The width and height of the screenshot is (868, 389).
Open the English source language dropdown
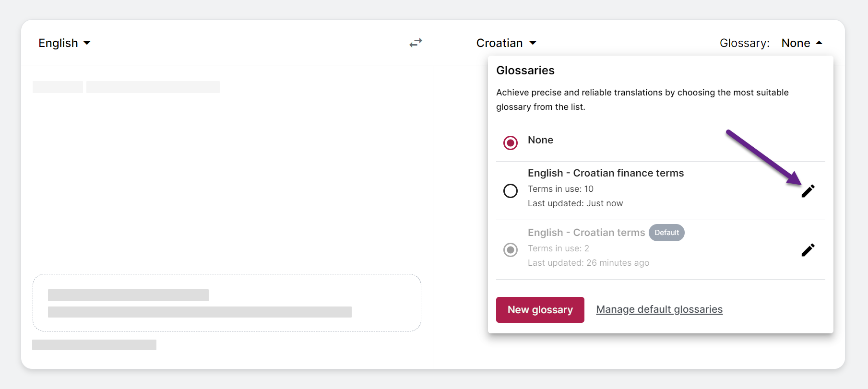[x=64, y=43]
